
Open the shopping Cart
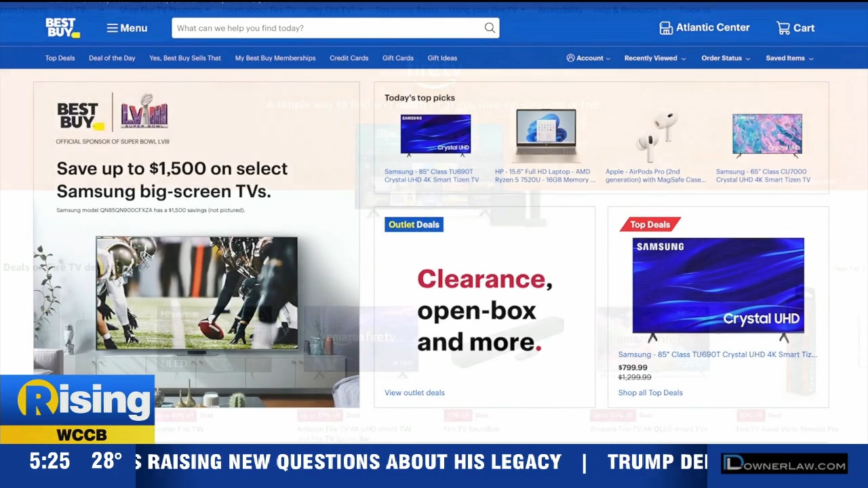pyautogui.click(x=795, y=28)
